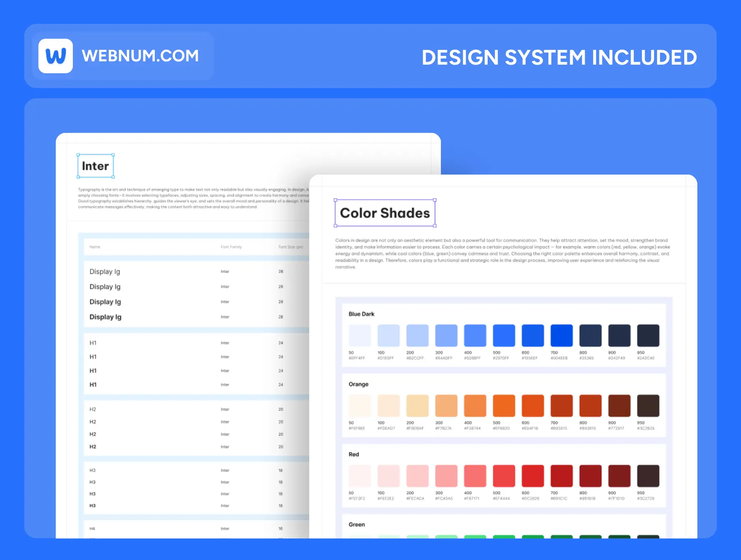Screen dimensions: 741x560
Task: Click the Font Family column header
Action: (231, 247)
